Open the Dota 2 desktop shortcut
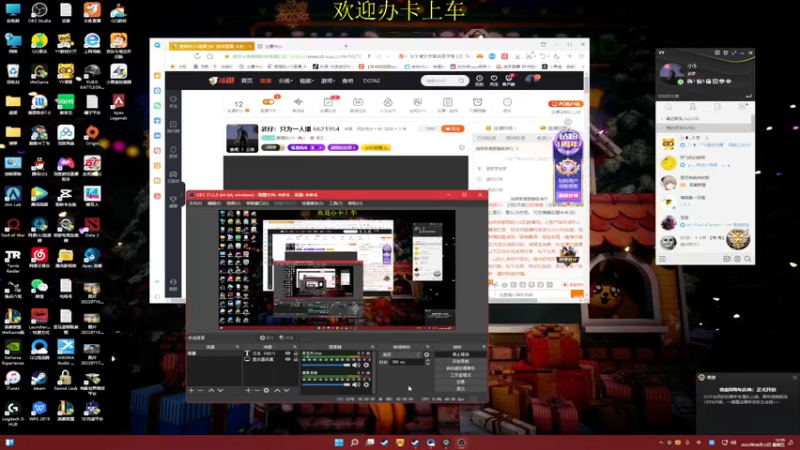The width and height of the screenshot is (800, 450). 92,227
